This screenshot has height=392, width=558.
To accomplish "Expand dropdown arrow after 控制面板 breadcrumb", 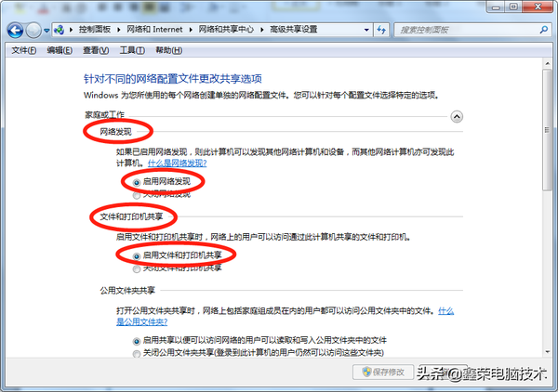I will pyautogui.click(x=117, y=31).
